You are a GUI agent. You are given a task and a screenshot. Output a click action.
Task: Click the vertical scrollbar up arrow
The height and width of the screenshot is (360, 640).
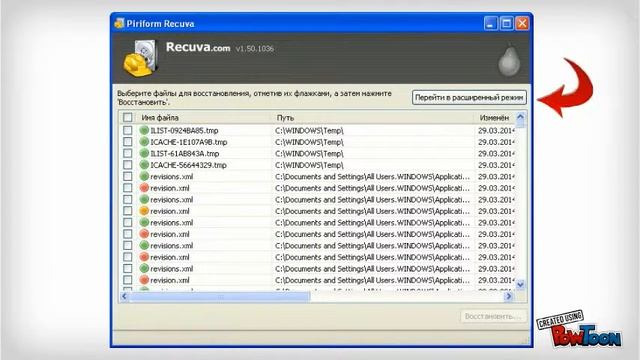[520, 117]
